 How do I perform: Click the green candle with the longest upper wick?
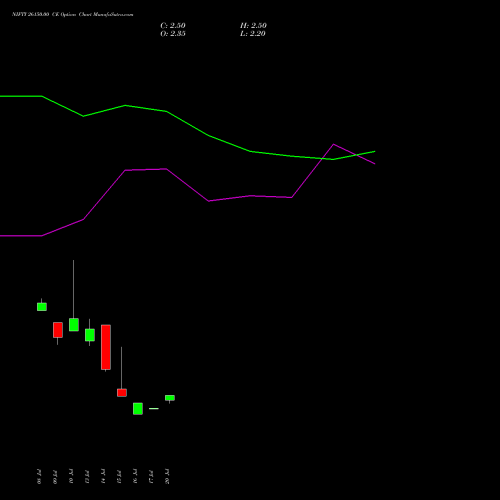(x=74, y=324)
